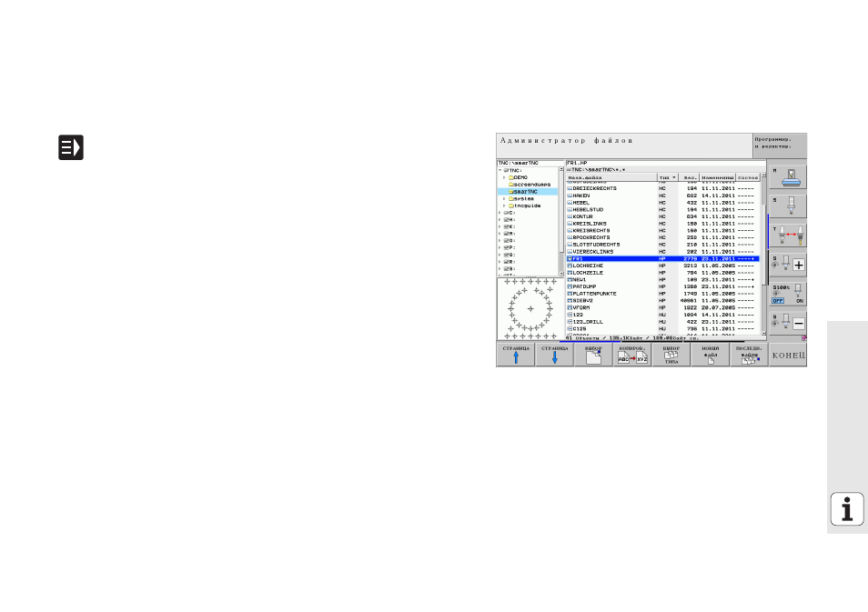Screen dimensions: 868x612
Task: Expand the C: drive node
Action: 500,213
